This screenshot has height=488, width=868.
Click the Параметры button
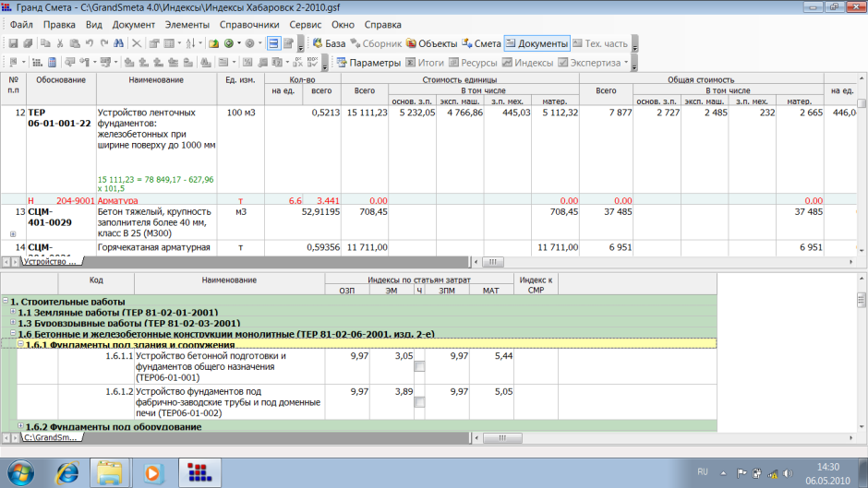pos(368,63)
